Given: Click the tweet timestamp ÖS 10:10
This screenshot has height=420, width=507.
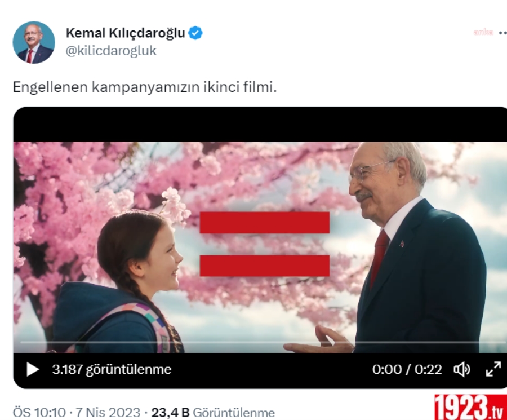Looking at the screenshot, I should pos(39,413).
